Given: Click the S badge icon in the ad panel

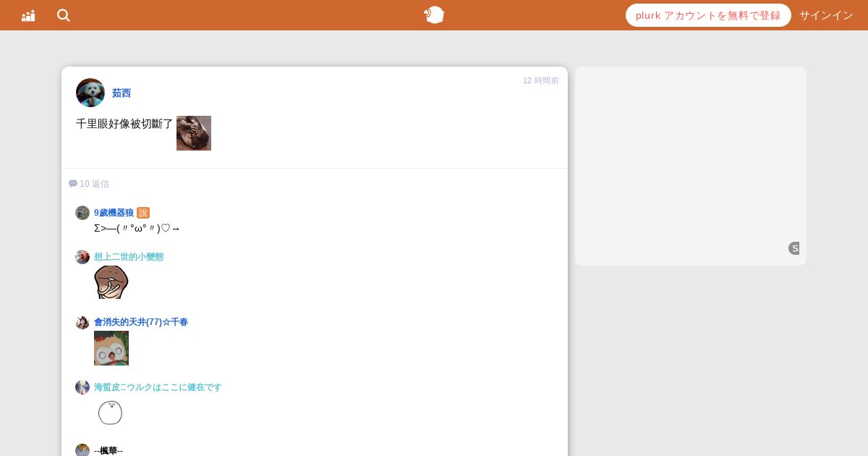Looking at the screenshot, I should pyautogui.click(x=794, y=248).
